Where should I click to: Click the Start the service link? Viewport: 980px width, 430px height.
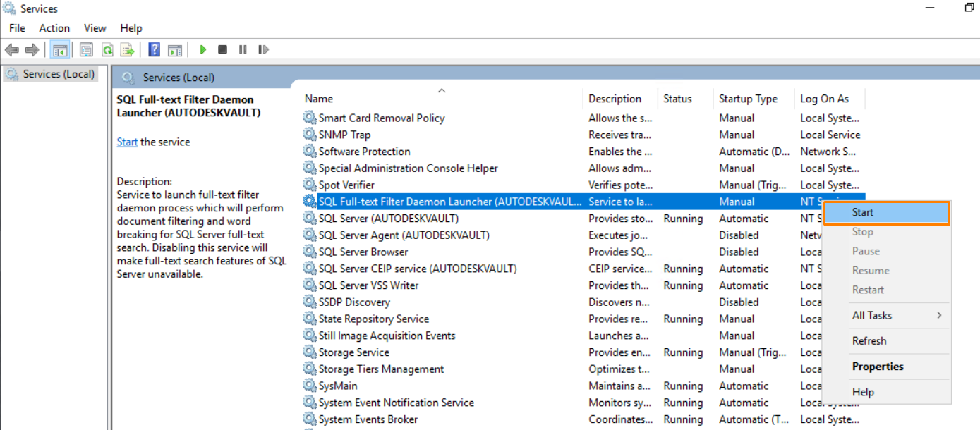pos(127,142)
